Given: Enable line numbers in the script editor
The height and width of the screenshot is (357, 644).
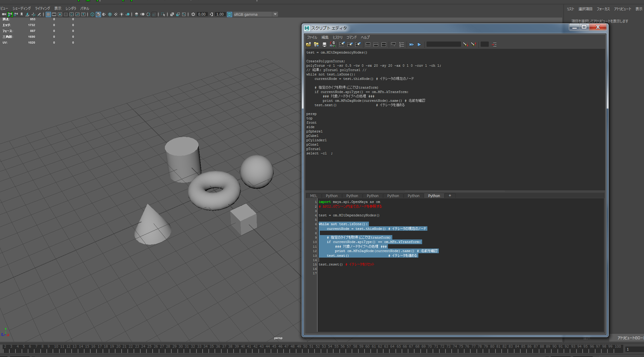Looking at the screenshot, I should point(401,44).
